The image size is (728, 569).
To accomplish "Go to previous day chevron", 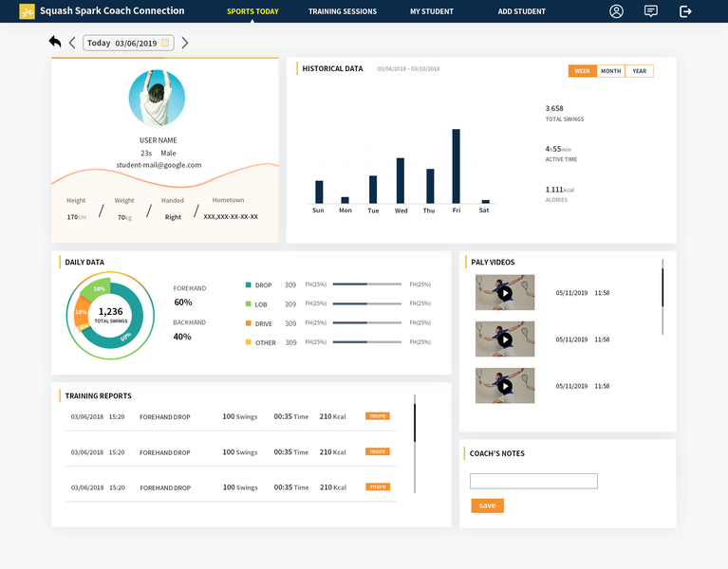I will pos(72,43).
